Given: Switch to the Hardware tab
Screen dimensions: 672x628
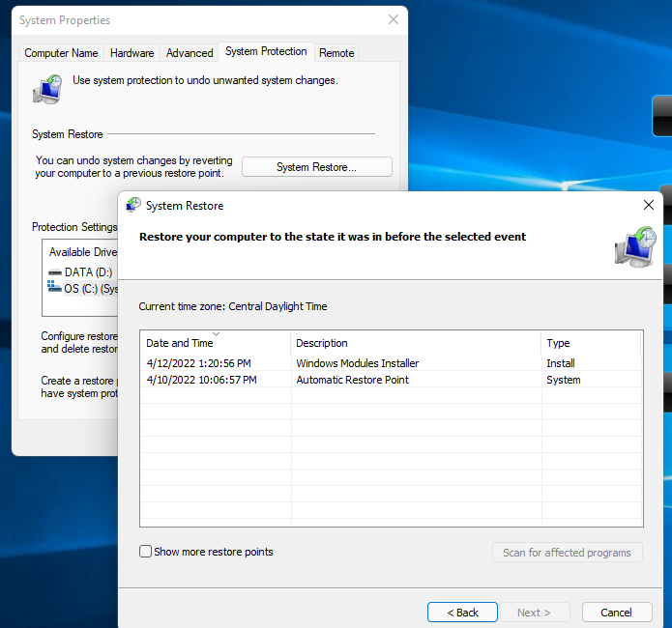Looking at the screenshot, I should [132, 53].
